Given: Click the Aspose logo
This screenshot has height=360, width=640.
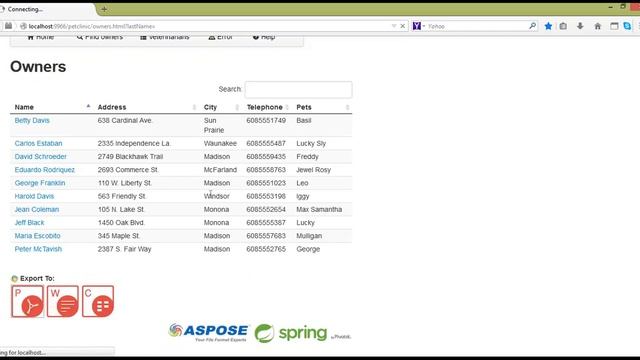Looking at the screenshot, I should click(x=208, y=333).
